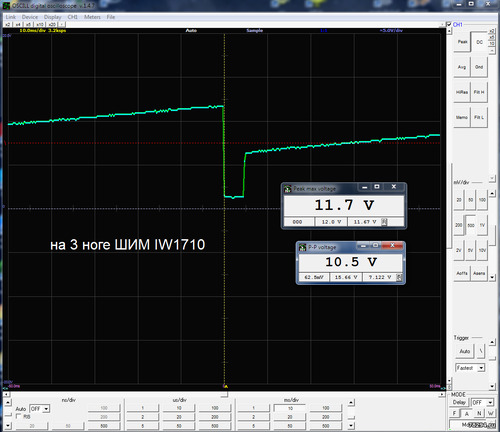The width and height of the screenshot is (500, 432).
Task: Open the Meters menu
Action: [92, 17]
